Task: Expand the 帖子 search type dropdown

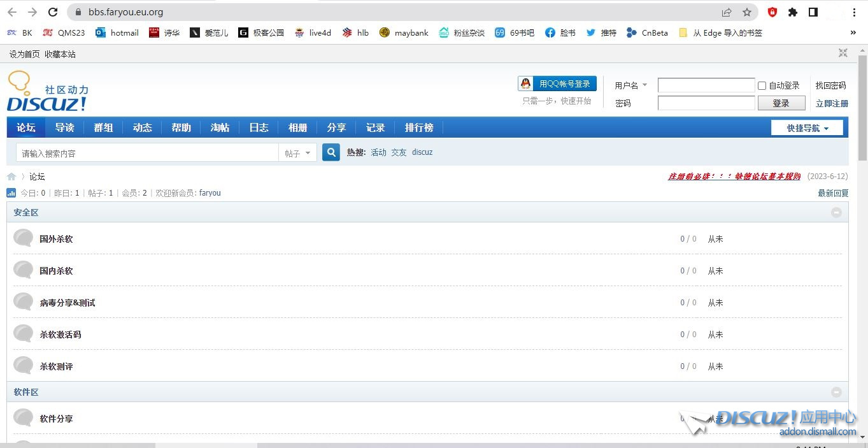Action: click(x=297, y=153)
